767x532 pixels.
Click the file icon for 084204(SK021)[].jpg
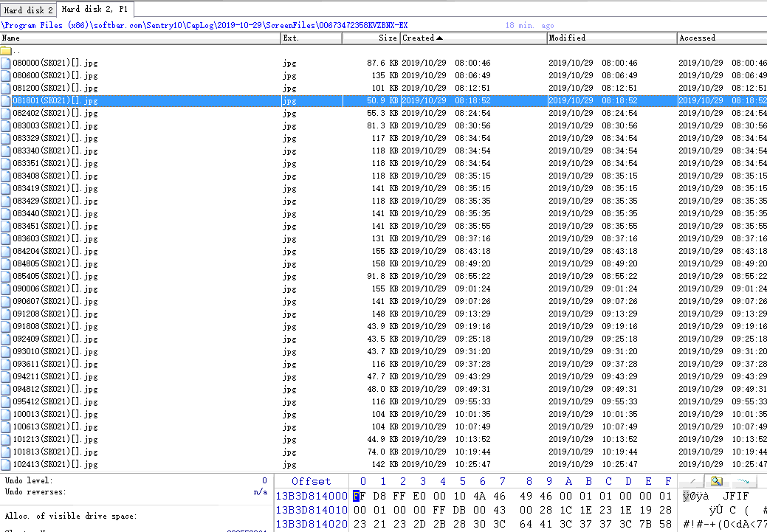pos(5,252)
